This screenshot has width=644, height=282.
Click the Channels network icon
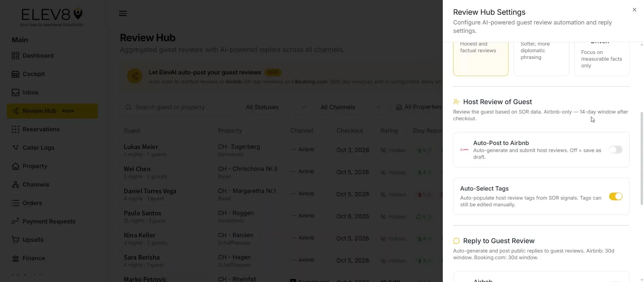click(x=15, y=185)
